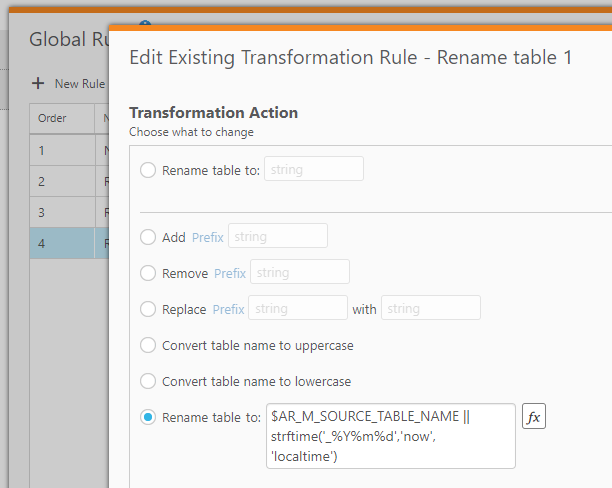Choose Convert table name to lowercase
This screenshot has height=488, width=612.
click(148, 381)
